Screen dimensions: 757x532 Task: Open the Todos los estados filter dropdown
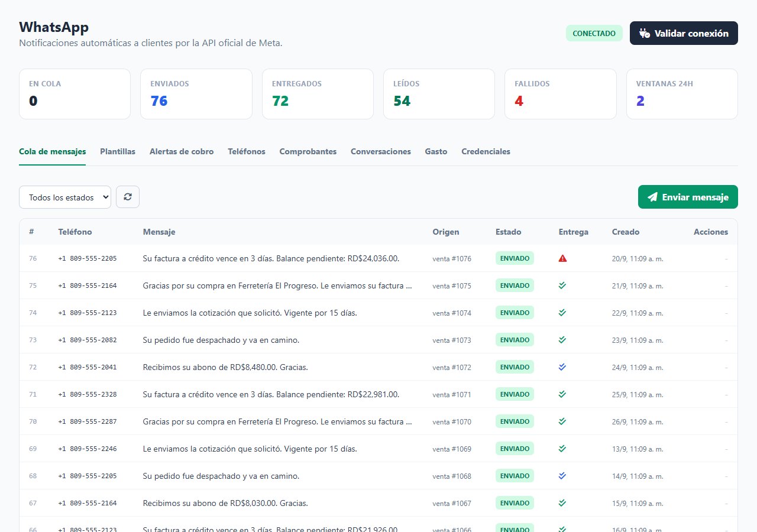pos(65,197)
